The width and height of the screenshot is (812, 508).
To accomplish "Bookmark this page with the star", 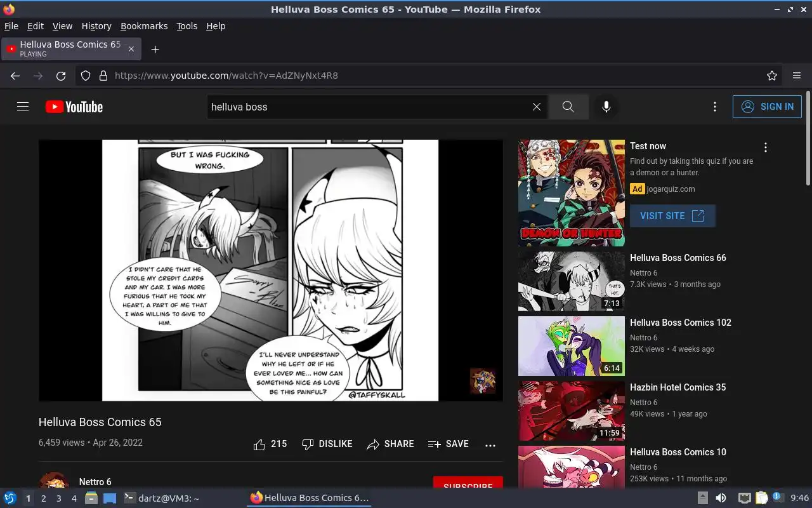I will (x=772, y=76).
